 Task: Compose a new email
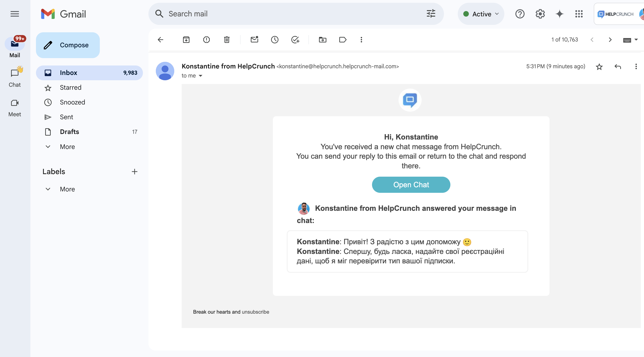[x=68, y=45]
